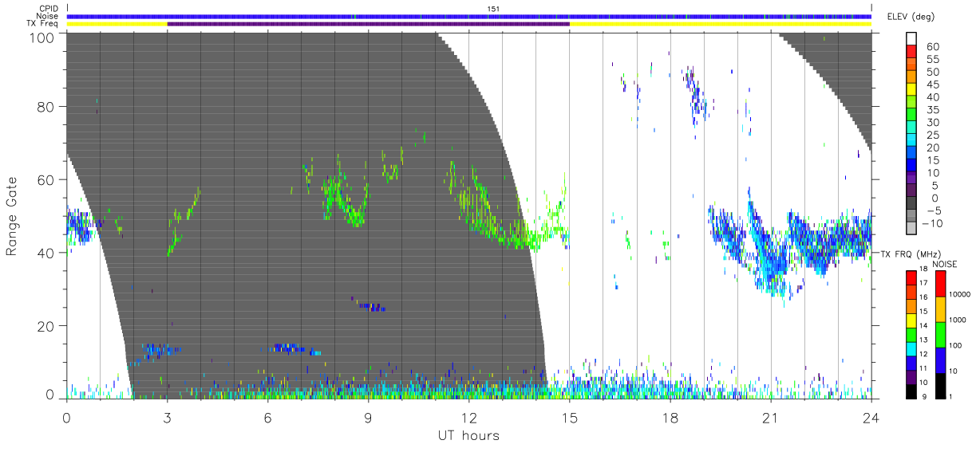Click NOISE legend value 10000
This screenshot has width=980, height=452.
pyautogui.click(x=959, y=294)
